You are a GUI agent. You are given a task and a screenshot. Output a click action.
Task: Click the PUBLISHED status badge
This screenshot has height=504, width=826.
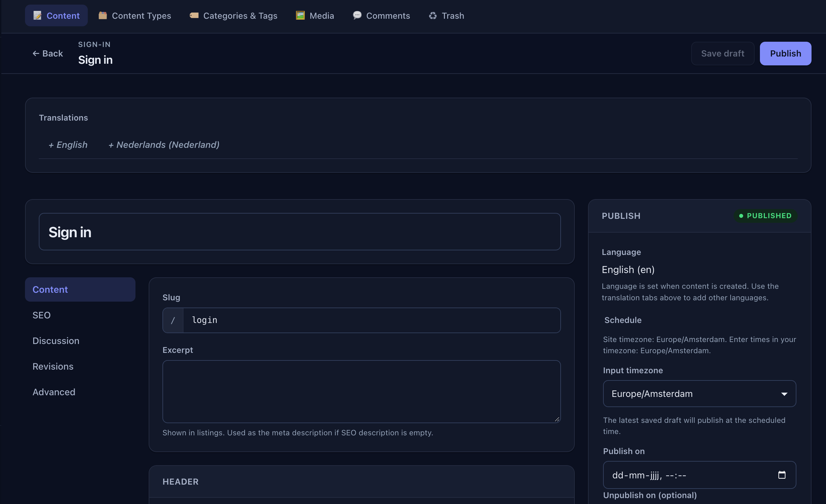[765, 216]
